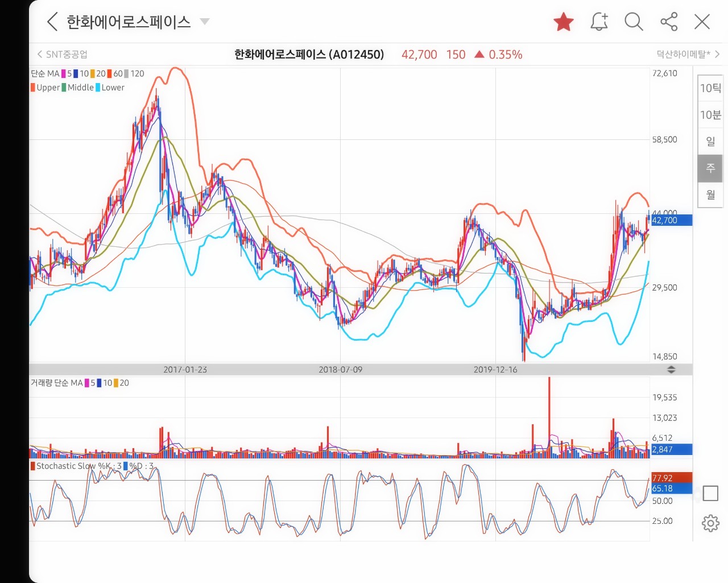Viewport: 728px width, 583px height.
Task: Open stock search with magnifier icon
Action: (x=634, y=22)
